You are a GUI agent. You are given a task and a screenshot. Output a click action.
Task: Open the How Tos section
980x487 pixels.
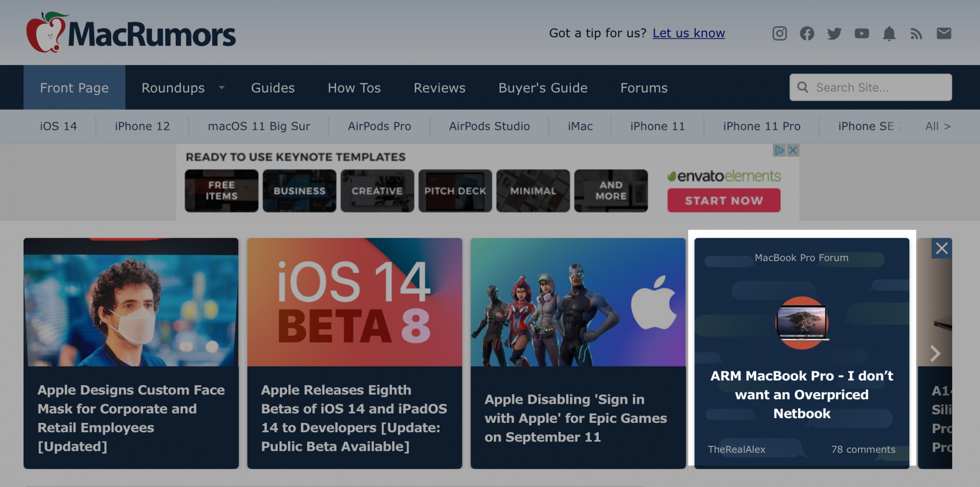point(354,88)
